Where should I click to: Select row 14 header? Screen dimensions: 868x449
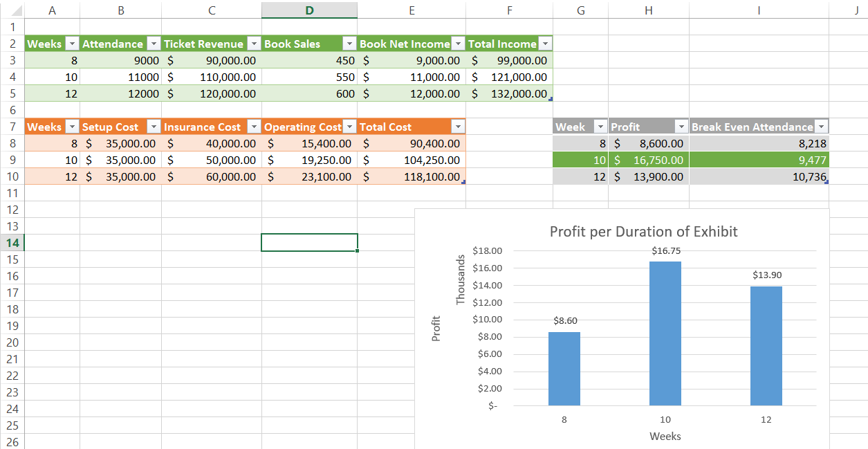coord(12,243)
